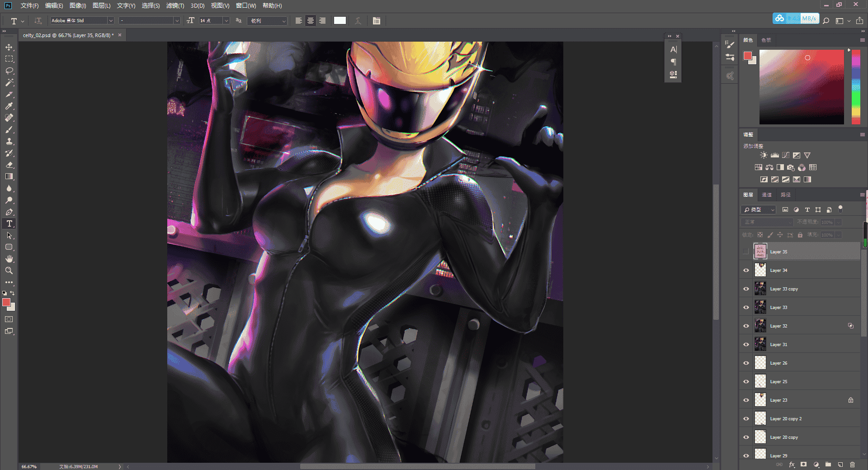
Task: Add a layer style with the fx icon
Action: [x=792, y=465]
